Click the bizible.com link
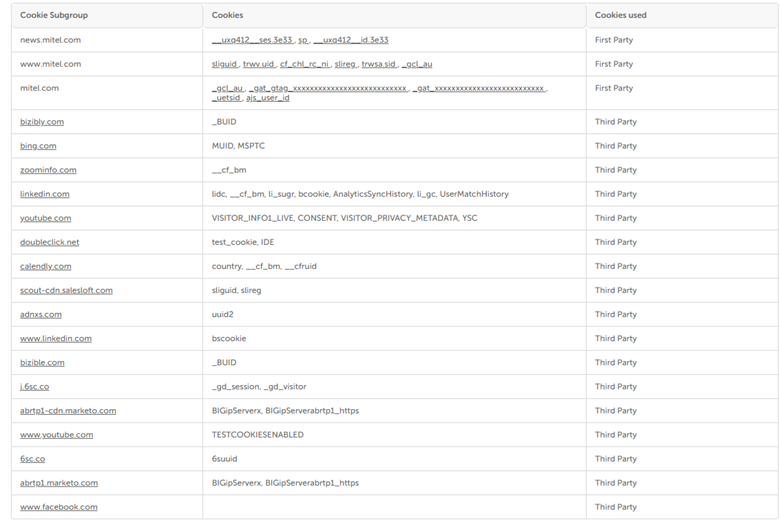The width and height of the screenshot is (780, 520). 42,362
